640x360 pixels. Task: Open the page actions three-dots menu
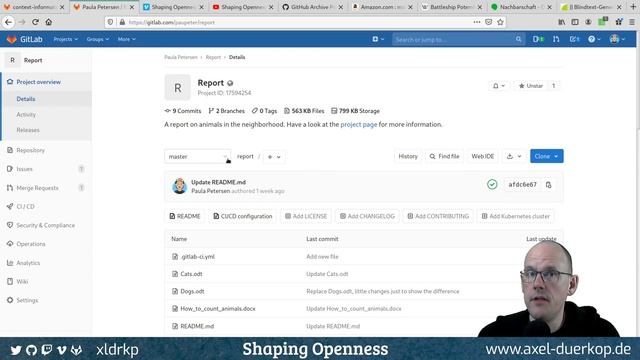click(477, 22)
